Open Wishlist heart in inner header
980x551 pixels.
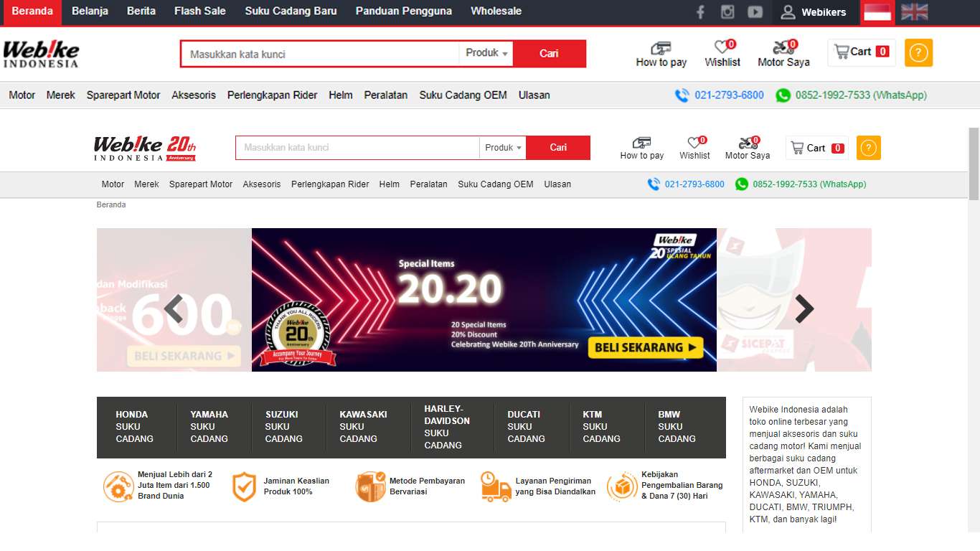pyautogui.click(x=694, y=149)
